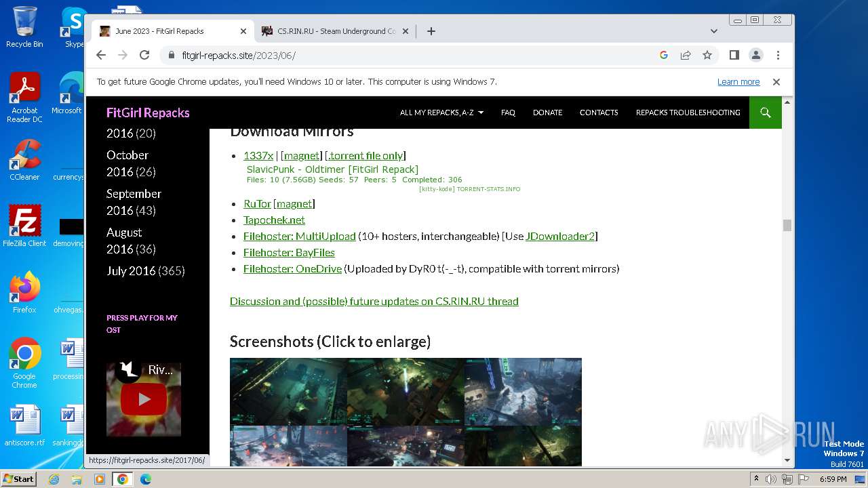Open the Chrome three-dot menu
The image size is (868, 488).
[x=778, y=55]
